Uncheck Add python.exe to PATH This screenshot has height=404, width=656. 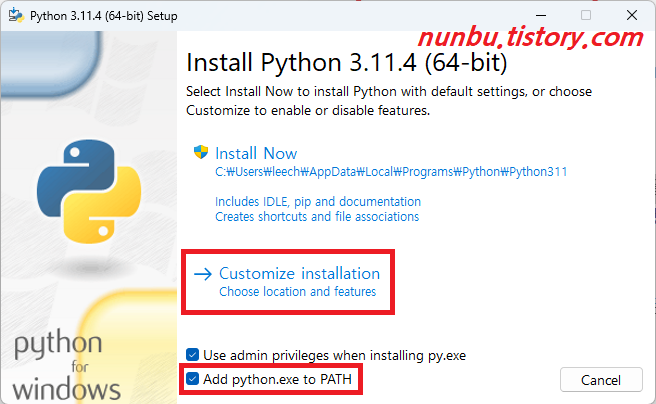192,379
